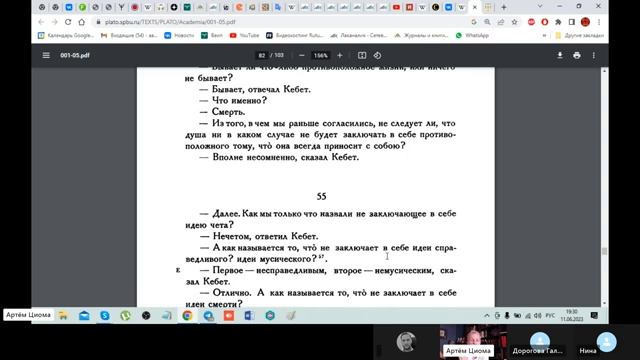Switch to the tab right of the active tab
The image size is (640, 360).
tap(488, 7)
